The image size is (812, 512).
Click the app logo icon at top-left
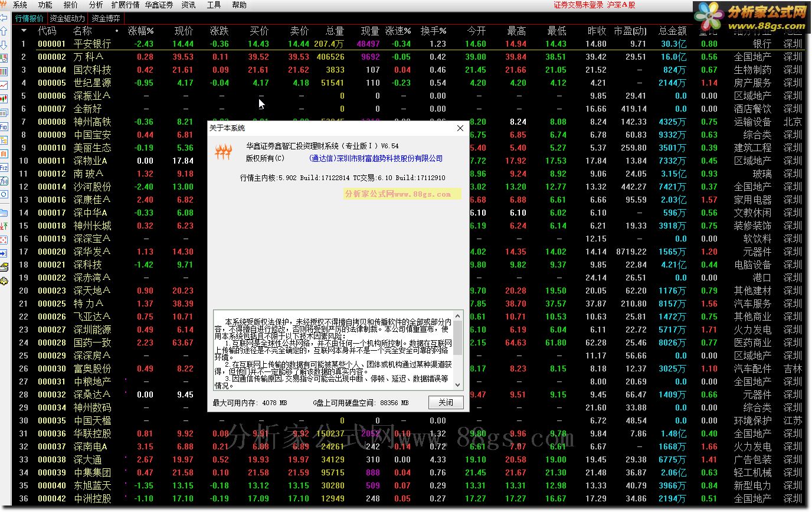coord(4,5)
